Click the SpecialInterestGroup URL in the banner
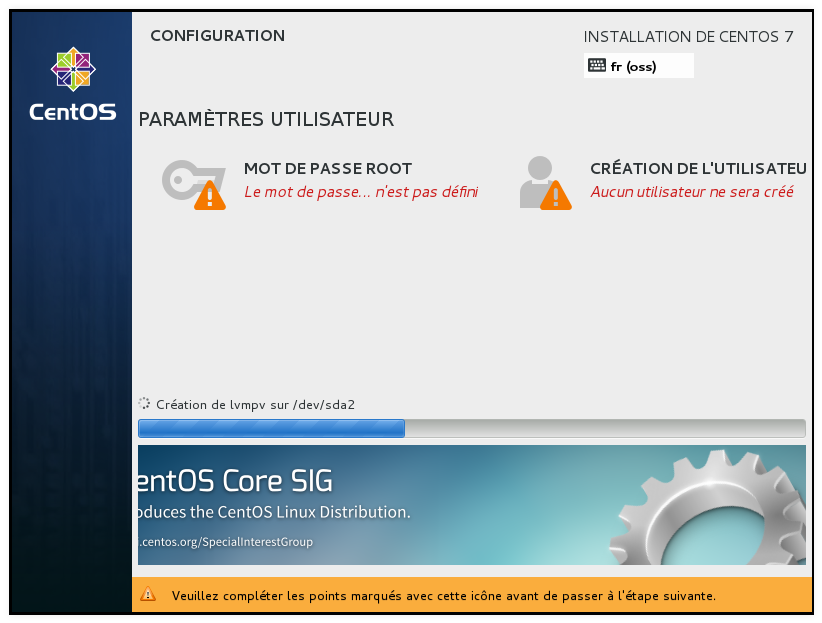Image resolution: width=822 pixels, height=623 pixels. [x=225, y=542]
